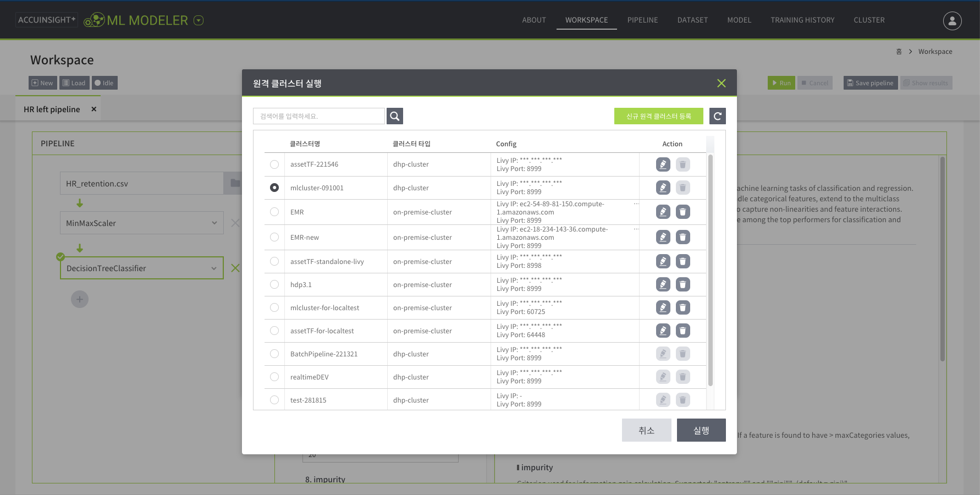Expand the DecisionTreeClassifier dropdown
The image size is (980, 495).
coord(214,268)
